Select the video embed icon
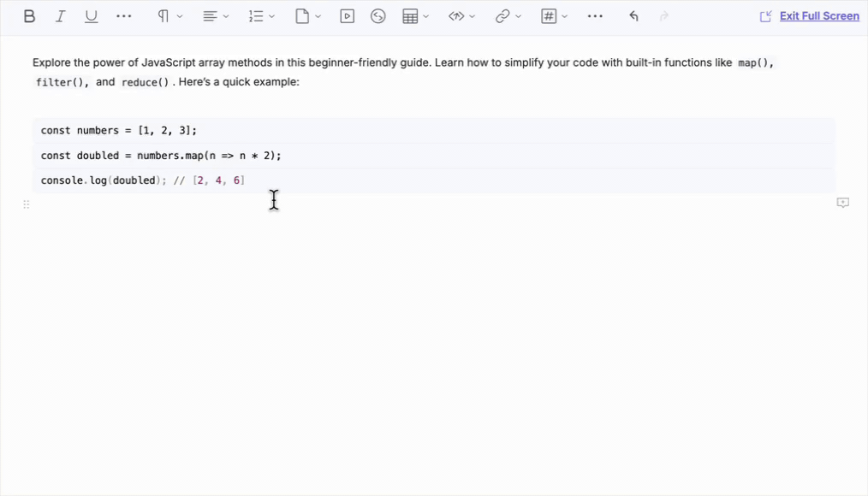This screenshot has height=496, width=868. coord(347,15)
